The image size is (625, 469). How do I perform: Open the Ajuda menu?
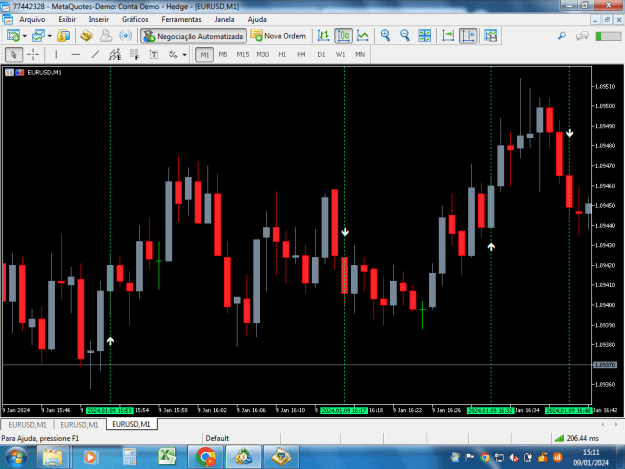click(257, 20)
